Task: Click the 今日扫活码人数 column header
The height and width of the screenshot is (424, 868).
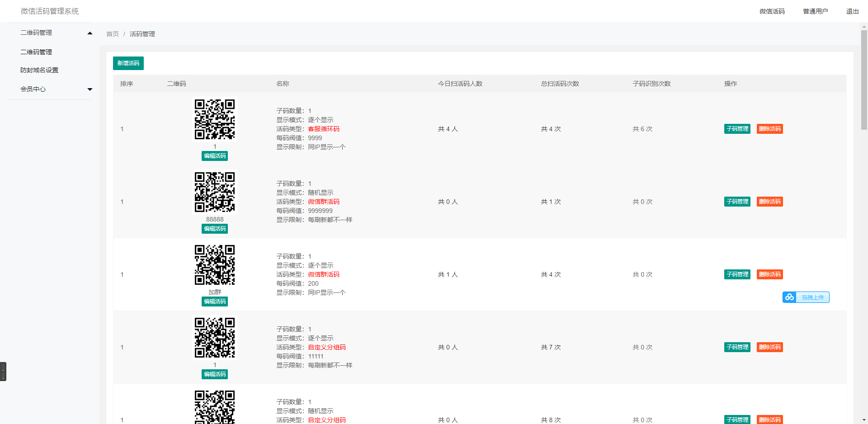Action: coord(460,84)
